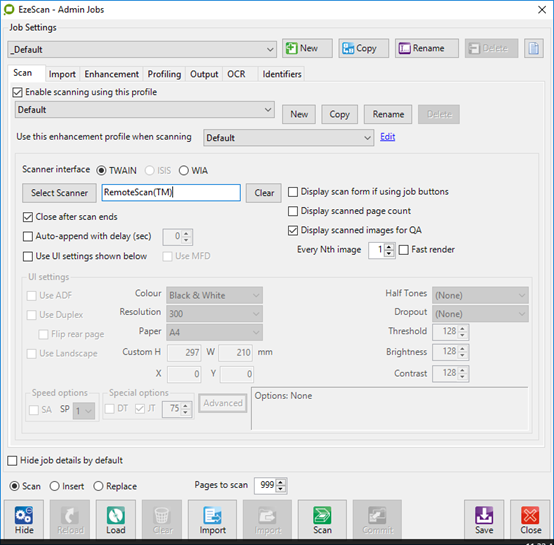Image resolution: width=554 pixels, height=545 pixels.
Task: Create a new job with green New icon
Action: pyautogui.click(x=307, y=48)
